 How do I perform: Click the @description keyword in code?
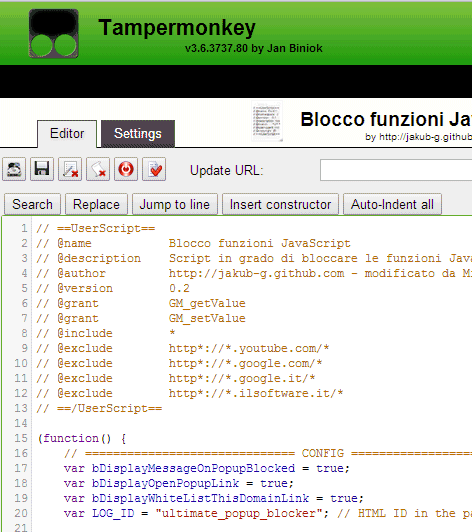click(99, 258)
